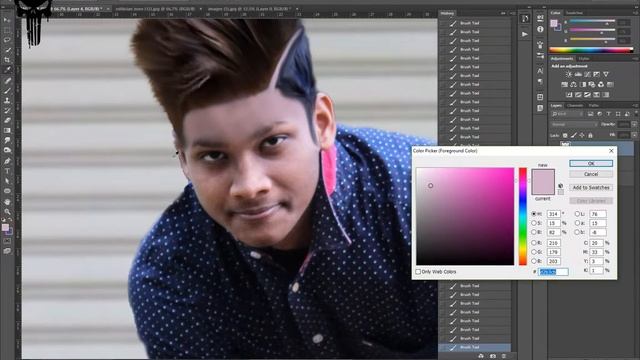
Task: Select the R red radio button
Action: click(534, 243)
